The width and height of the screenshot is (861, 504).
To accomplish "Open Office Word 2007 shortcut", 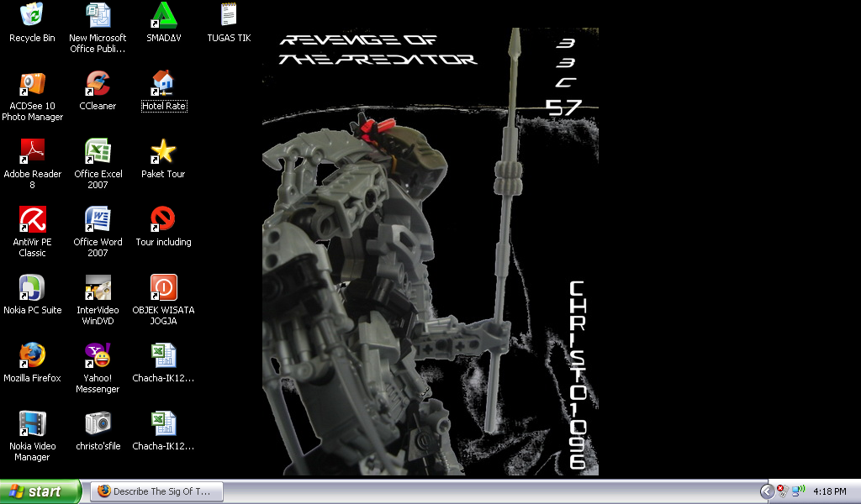I will (x=98, y=220).
